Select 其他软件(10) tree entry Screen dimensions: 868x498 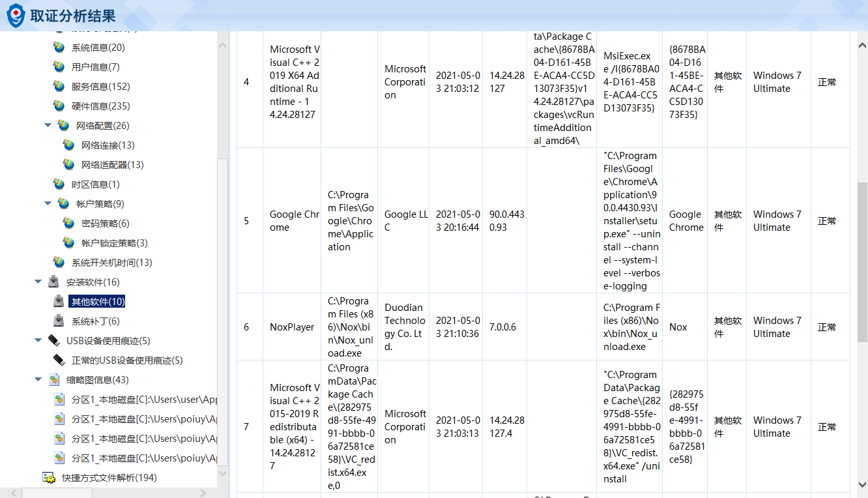tap(98, 302)
